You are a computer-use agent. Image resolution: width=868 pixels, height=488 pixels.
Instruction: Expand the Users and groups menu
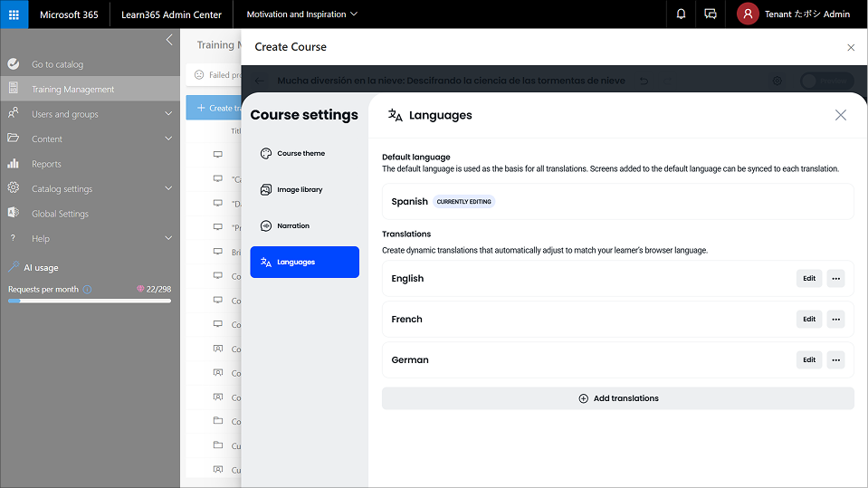click(168, 114)
